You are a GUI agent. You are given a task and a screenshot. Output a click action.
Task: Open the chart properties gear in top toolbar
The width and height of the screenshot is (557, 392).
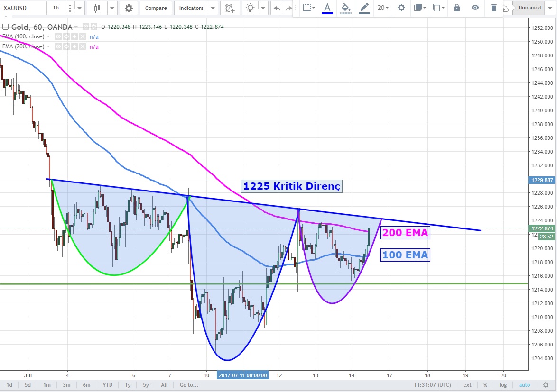[x=128, y=8]
